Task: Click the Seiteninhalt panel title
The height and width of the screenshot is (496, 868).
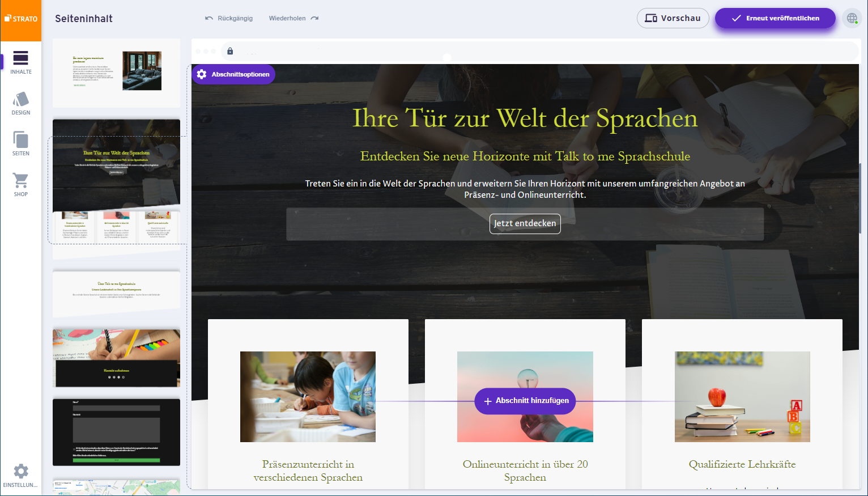Action: (84, 19)
